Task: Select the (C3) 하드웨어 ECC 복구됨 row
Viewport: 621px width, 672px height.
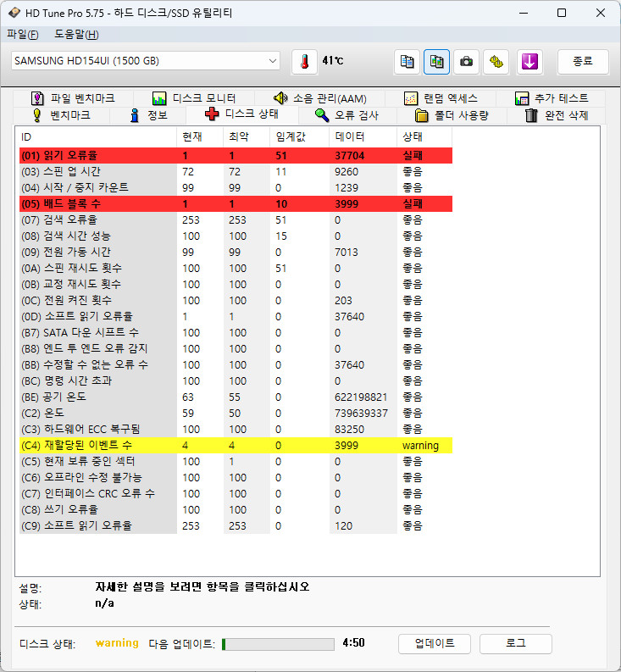Action: pos(236,430)
